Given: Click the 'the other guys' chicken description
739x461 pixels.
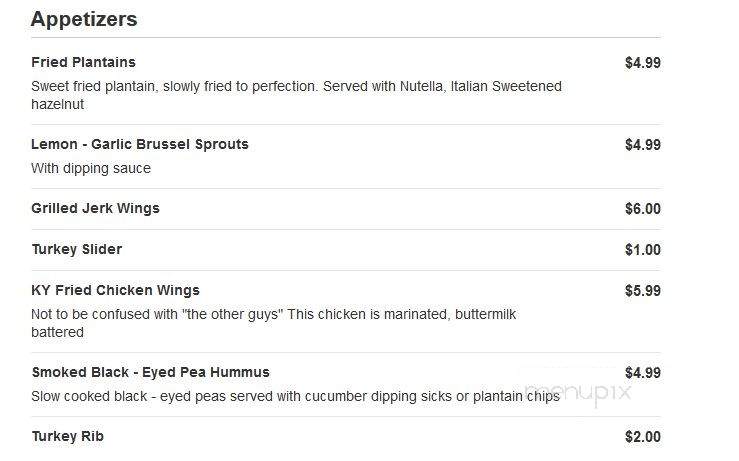Looking at the screenshot, I should coord(273,323).
